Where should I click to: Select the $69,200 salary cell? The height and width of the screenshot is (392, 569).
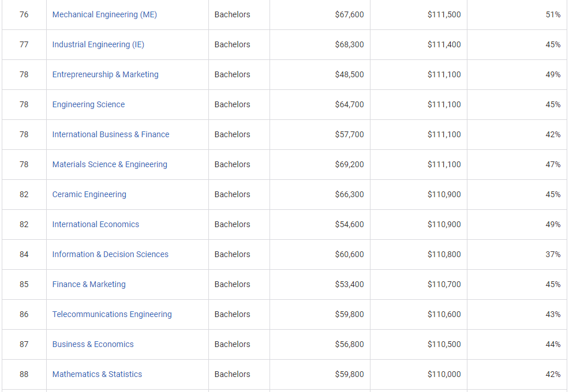[x=349, y=164]
